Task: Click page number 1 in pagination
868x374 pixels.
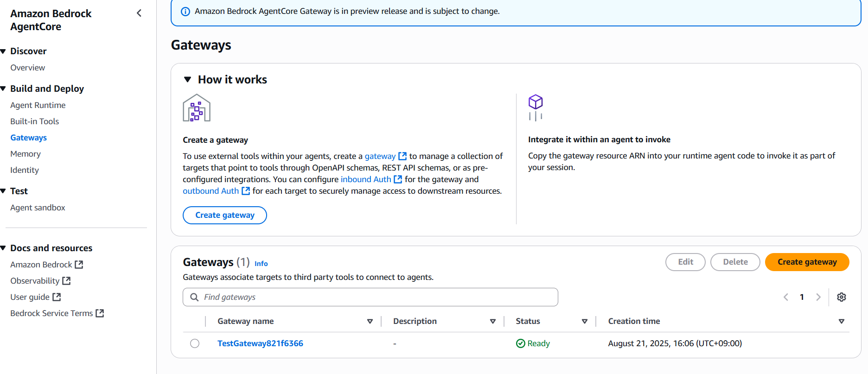Action: pyautogui.click(x=802, y=297)
